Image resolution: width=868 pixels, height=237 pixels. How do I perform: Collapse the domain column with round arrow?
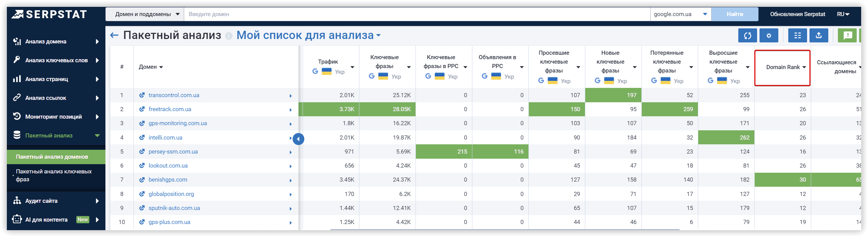[298, 139]
